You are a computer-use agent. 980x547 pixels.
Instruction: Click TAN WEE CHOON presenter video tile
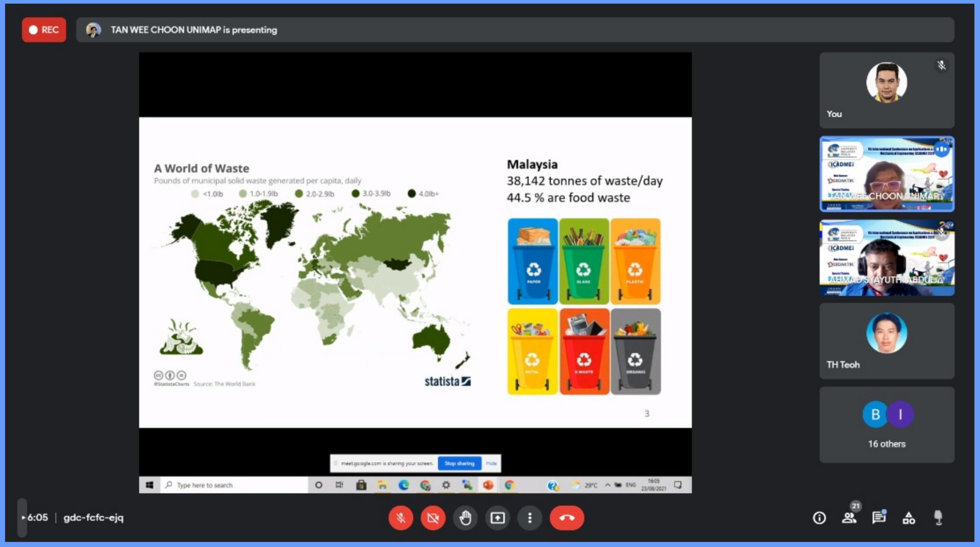(x=886, y=174)
